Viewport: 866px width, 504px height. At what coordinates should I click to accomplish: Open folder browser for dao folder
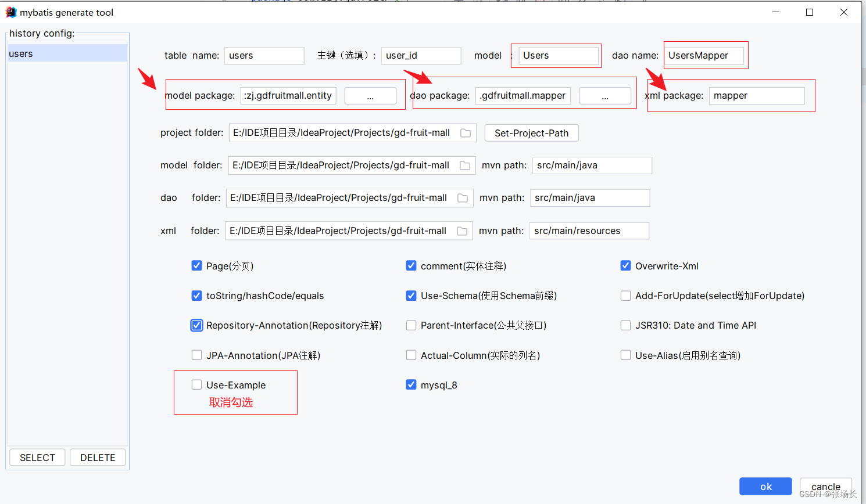tap(463, 198)
